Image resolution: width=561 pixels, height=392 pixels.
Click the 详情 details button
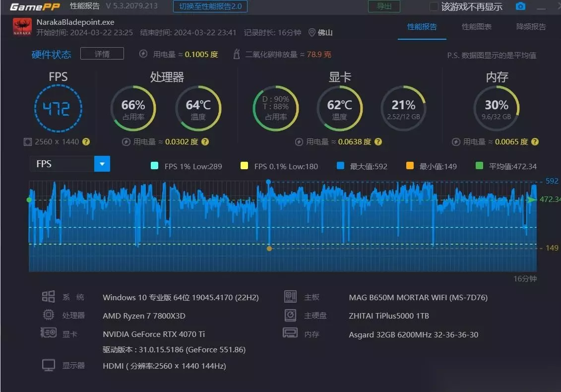click(102, 54)
